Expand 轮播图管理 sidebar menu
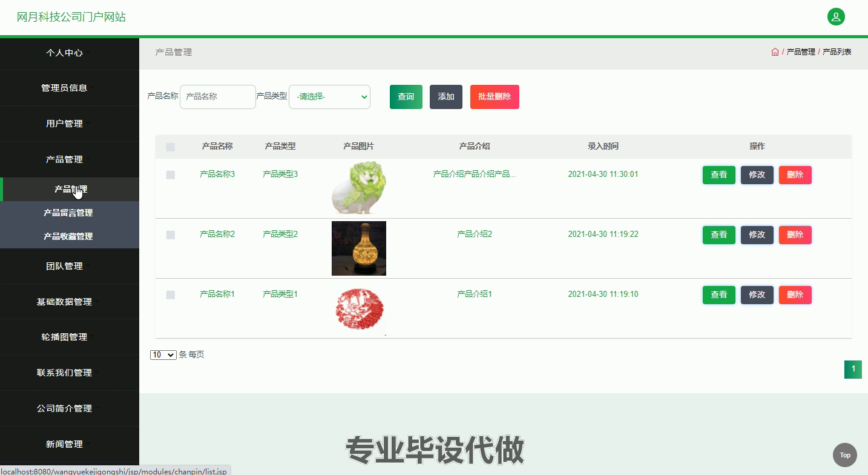The height and width of the screenshot is (475, 868). (x=69, y=337)
